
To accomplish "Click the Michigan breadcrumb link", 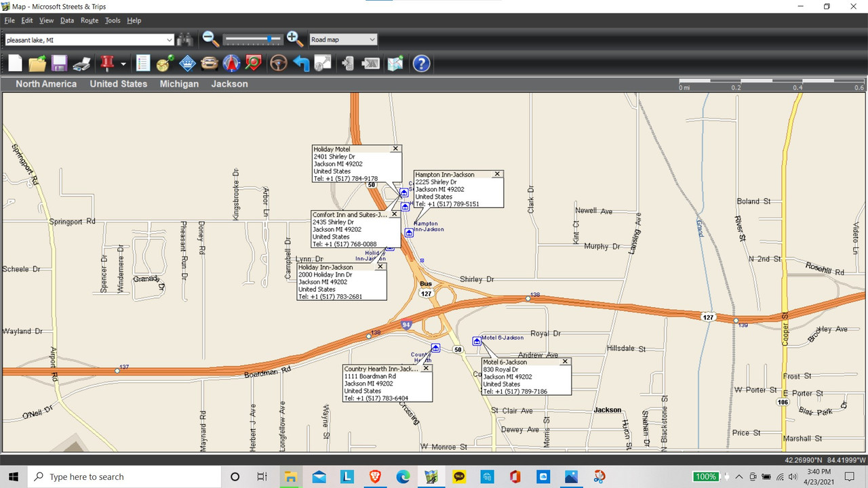I will 179,84.
